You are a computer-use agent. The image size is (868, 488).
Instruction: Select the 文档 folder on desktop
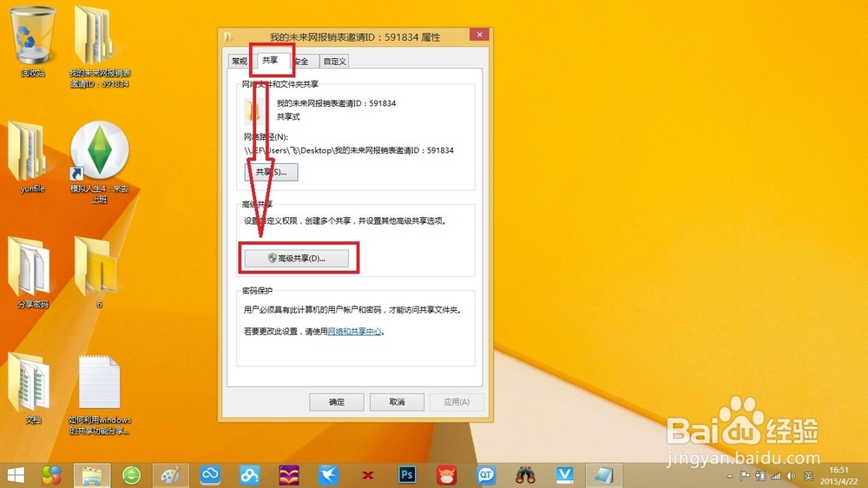click(x=33, y=388)
